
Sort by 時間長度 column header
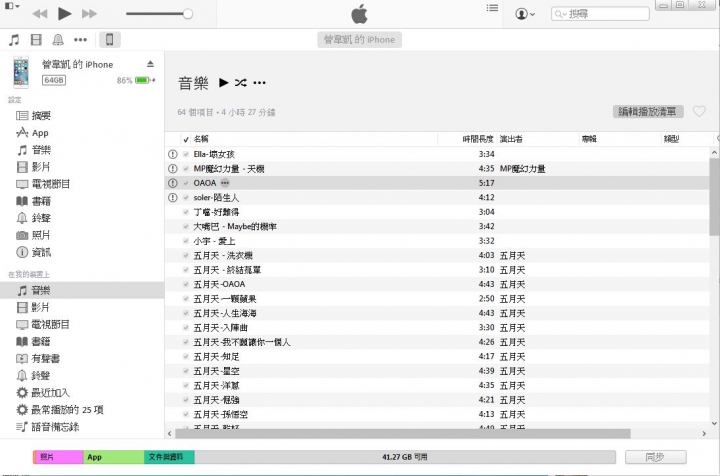[x=478, y=139]
